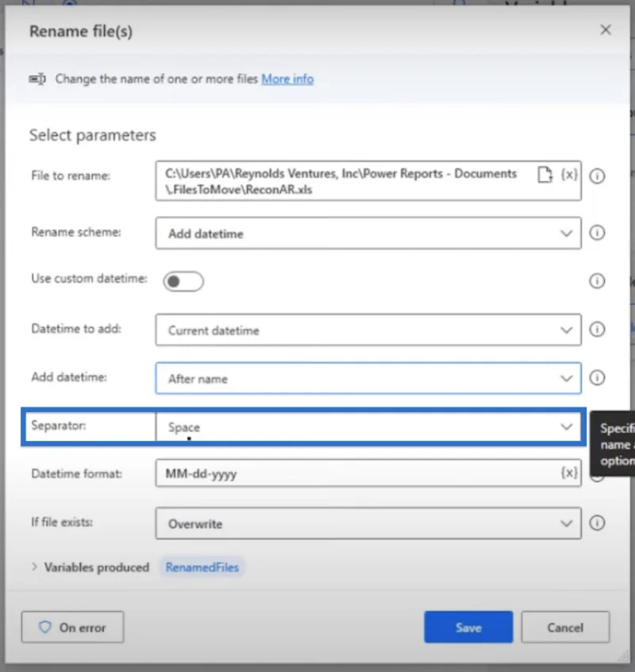The height and width of the screenshot is (672, 635).
Task: Insert variable via {x} in File to rename
Action: [569, 175]
